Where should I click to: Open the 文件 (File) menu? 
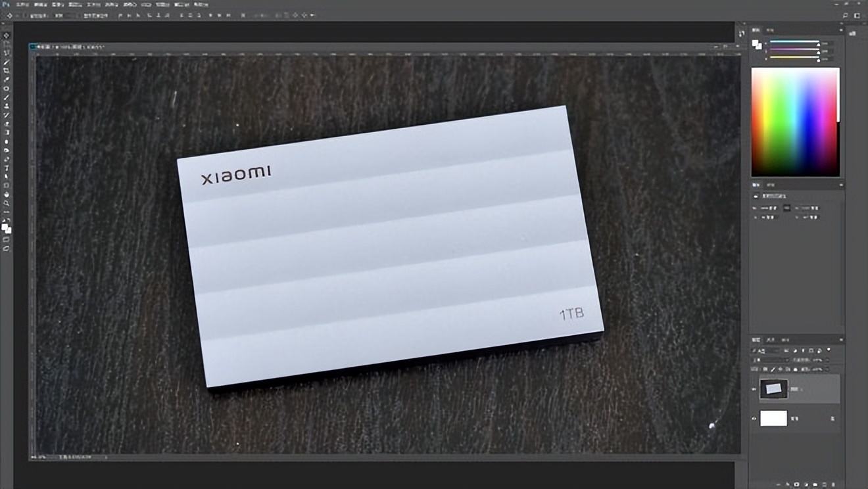click(22, 4)
